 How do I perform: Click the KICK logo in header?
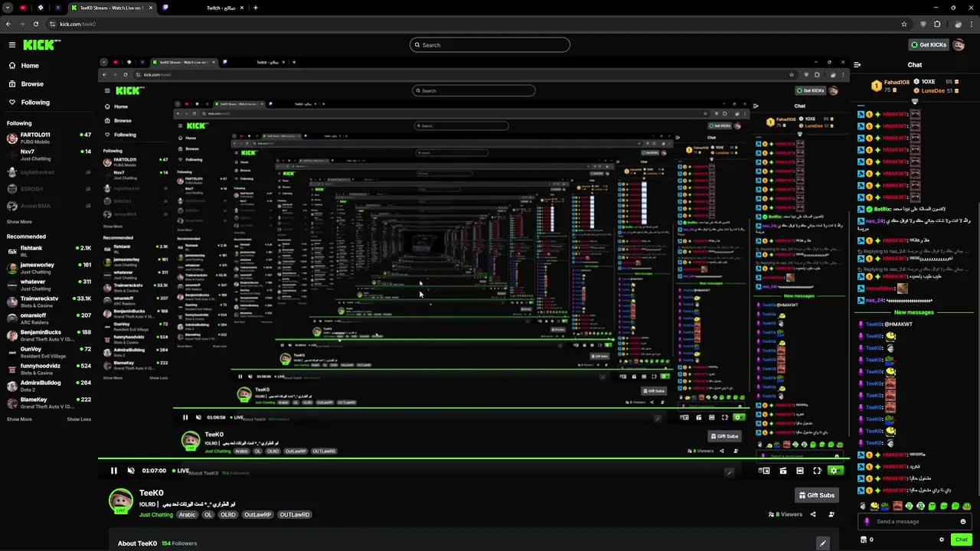point(38,45)
